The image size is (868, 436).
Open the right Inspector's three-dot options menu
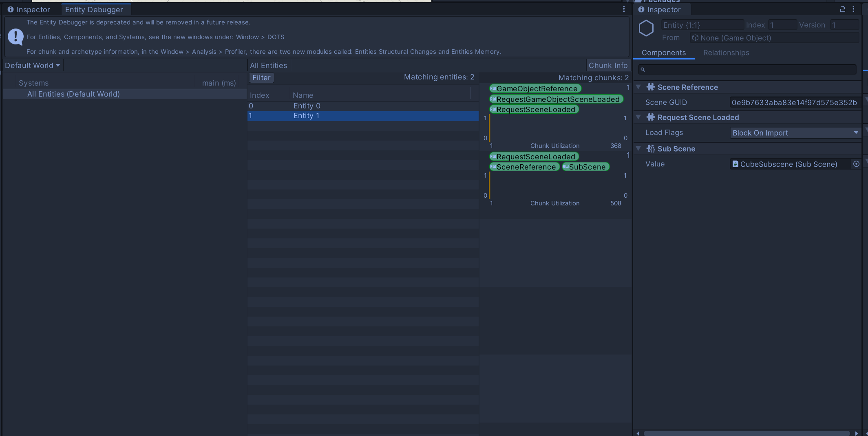pos(853,9)
